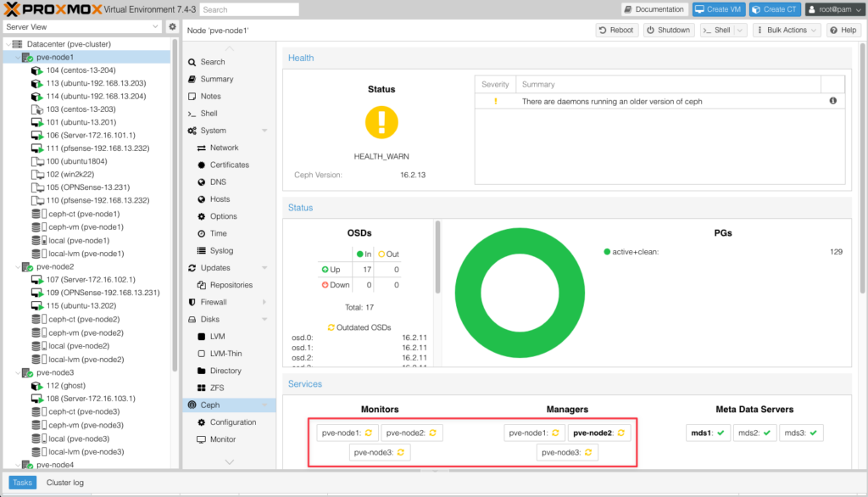The width and height of the screenshot is (868, 497).
Task: Open the Notes menu item
Action: pyautogui.click(x=229, y=96)
